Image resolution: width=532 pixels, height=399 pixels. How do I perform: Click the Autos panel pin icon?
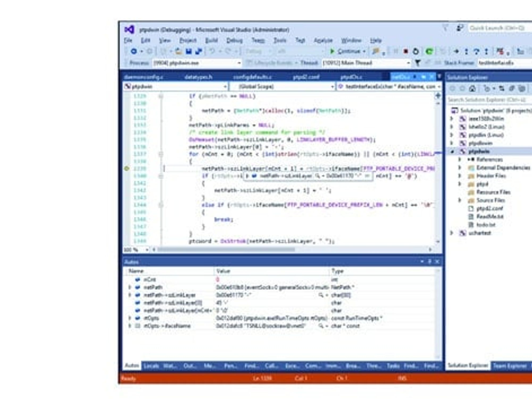coord(429,262)
